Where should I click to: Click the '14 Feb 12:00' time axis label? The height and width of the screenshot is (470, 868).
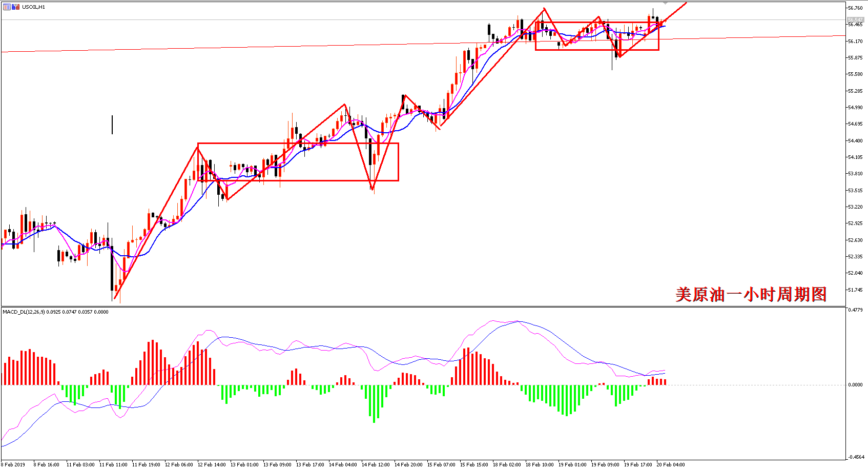(376, 465)
